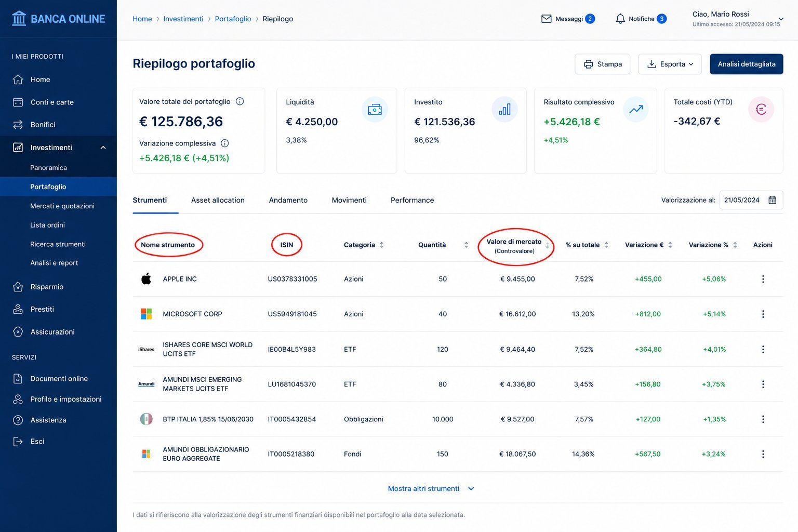Click ISIN US0378331005 cell

[292, 279]
